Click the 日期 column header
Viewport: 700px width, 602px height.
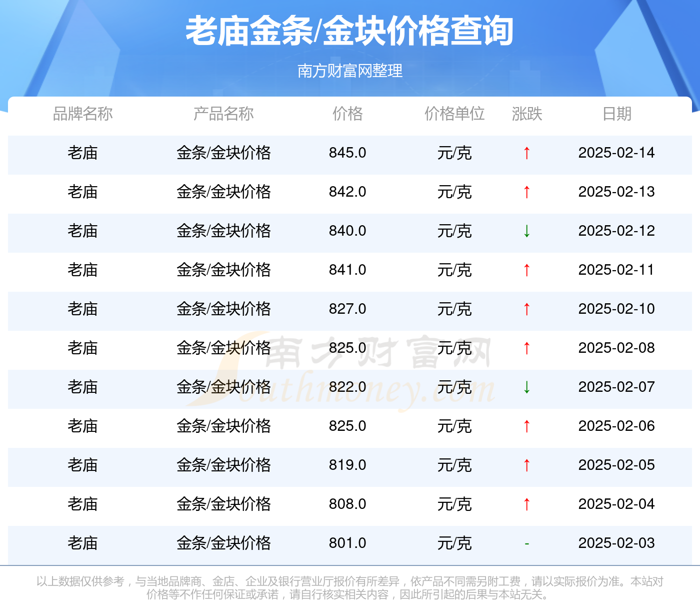point(617,114)
